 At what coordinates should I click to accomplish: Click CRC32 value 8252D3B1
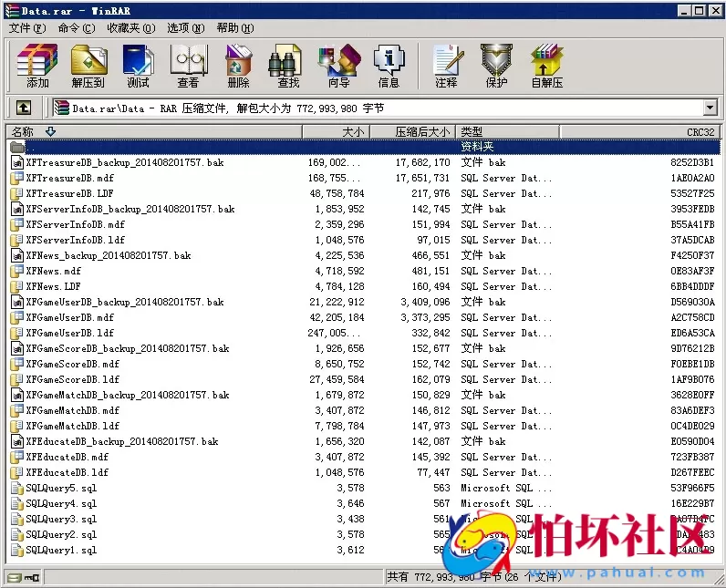point(692,162)
